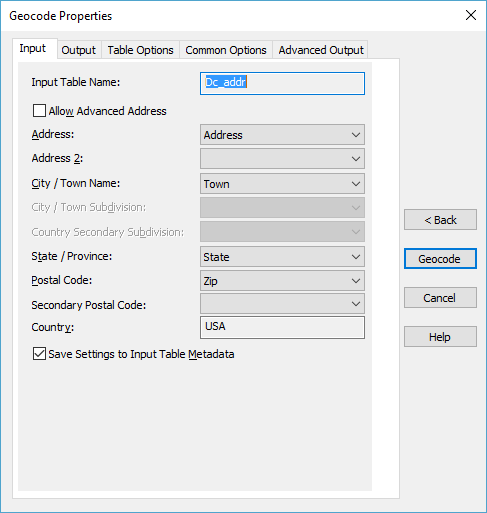Switch to the Input tab

35,49
